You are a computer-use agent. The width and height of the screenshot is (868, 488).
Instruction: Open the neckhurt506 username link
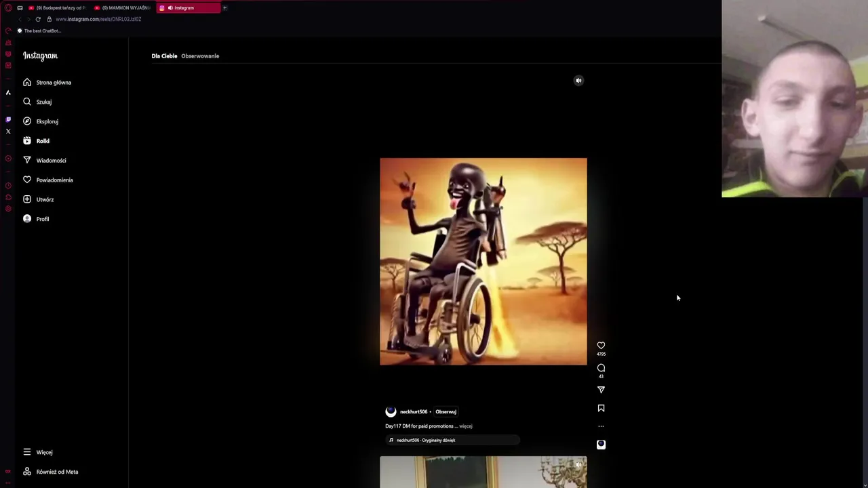(414, 411)
